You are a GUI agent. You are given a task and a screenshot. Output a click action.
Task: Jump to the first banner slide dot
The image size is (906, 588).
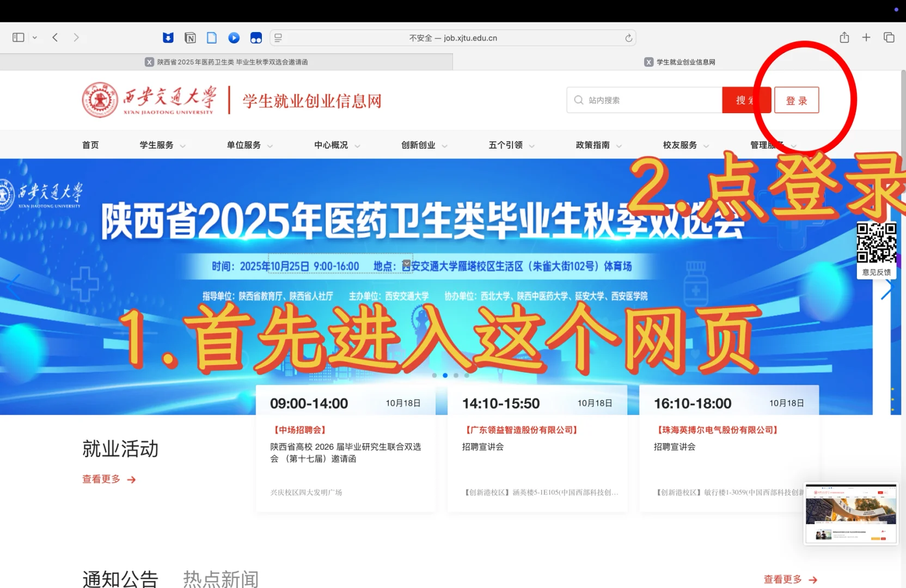[434, 375]
